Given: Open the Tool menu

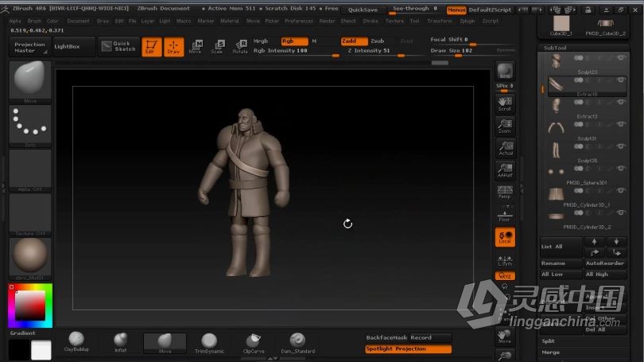Looking at the screenshot, I should (x=414, y=21).
